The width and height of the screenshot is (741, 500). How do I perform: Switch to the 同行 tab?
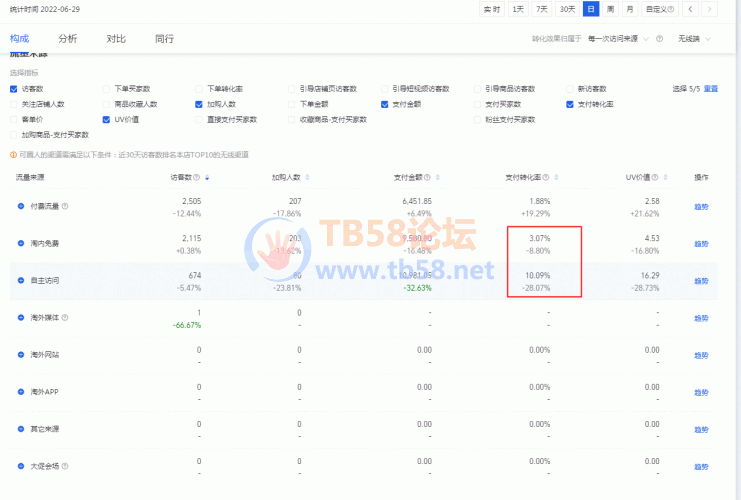tap(164, 39)
